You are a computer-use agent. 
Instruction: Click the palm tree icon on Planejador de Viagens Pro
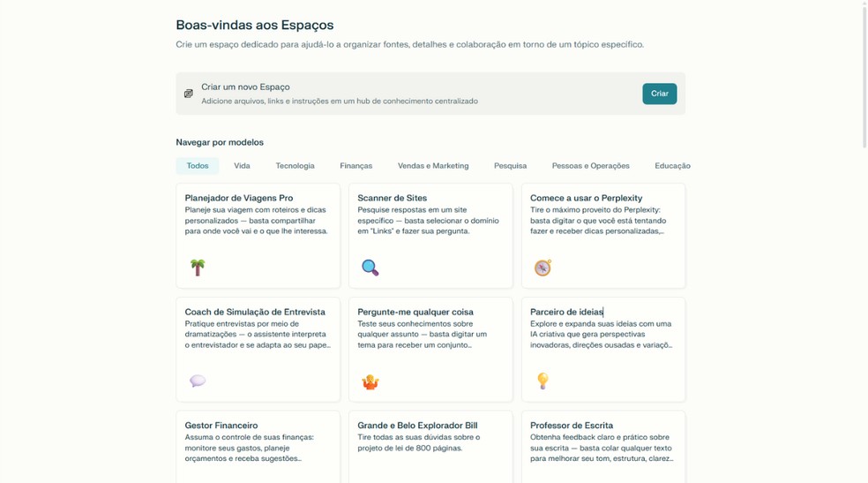pyautogui.click(x=198, y=268)
